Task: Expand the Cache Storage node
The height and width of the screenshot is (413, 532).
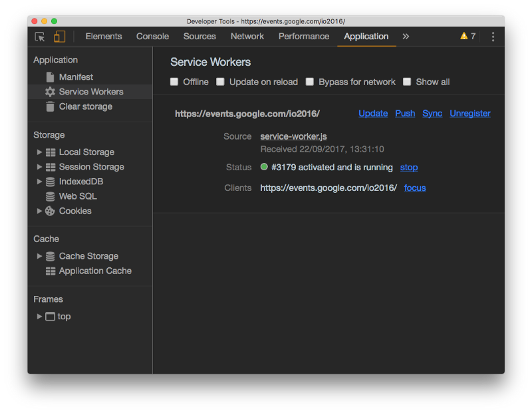Action: pyautogui.click(x=40, y=256)
